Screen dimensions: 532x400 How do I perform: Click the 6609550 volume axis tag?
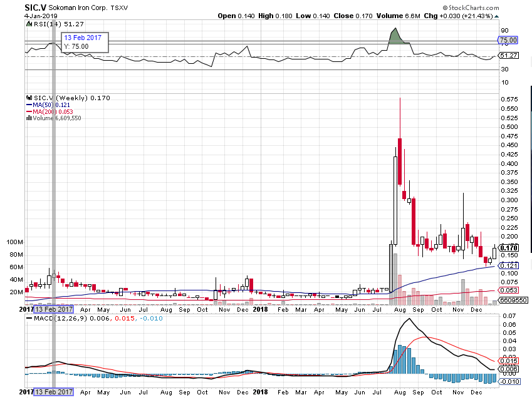[513, 300]
